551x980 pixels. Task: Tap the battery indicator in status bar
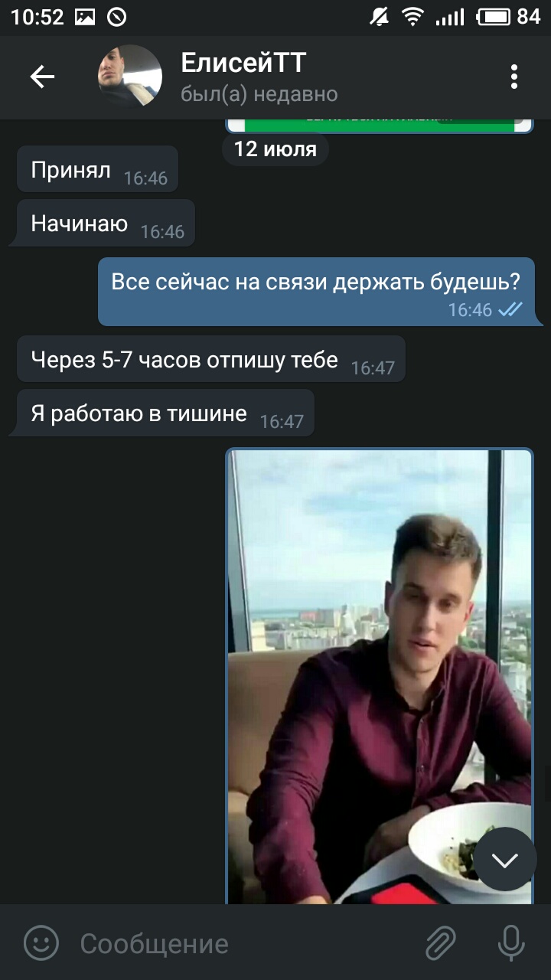tap(494, 16)
